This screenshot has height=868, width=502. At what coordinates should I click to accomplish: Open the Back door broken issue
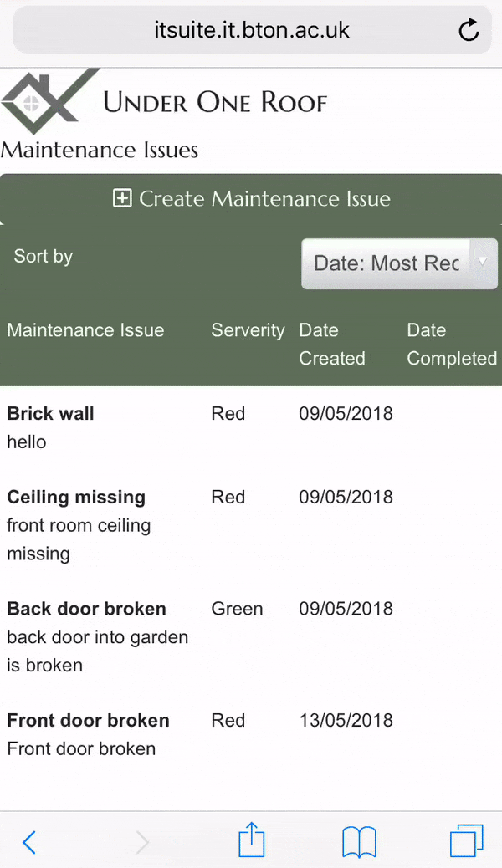[x=86, y=609]
